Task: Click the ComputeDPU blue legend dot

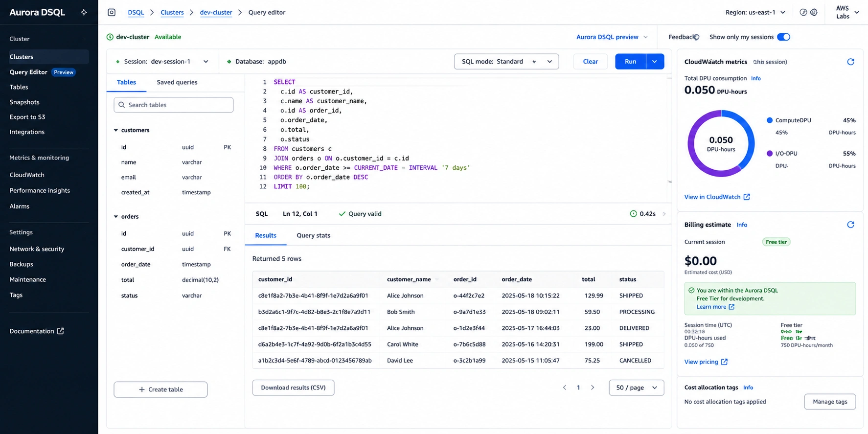Action: (770, 120)
